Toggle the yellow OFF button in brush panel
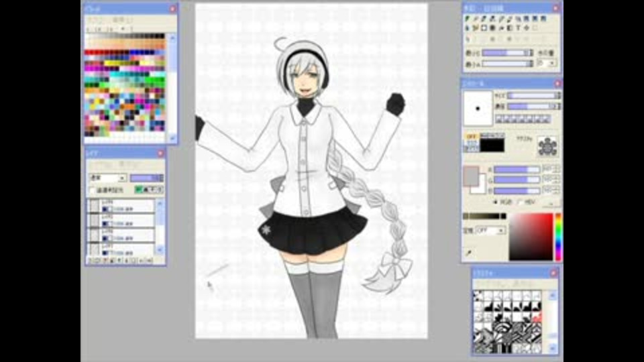This screenshot has width=644, height=362. click(471, 136)
